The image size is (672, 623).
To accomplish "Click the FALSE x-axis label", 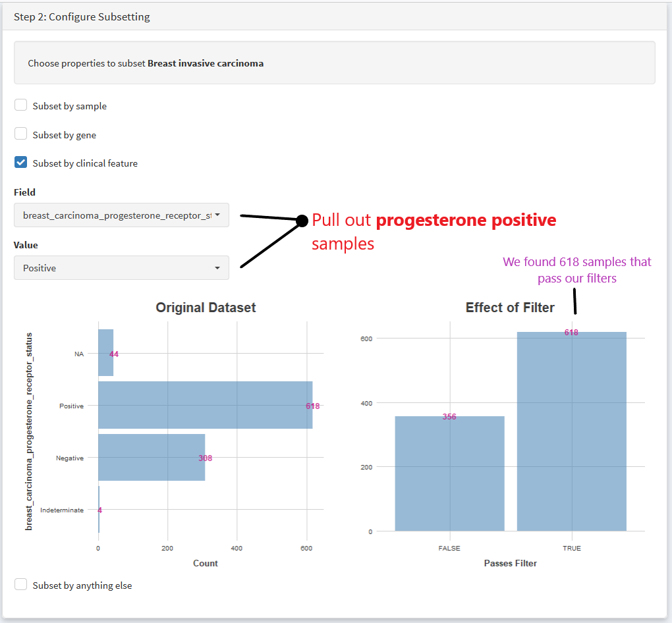I will (x=449, y=549).
